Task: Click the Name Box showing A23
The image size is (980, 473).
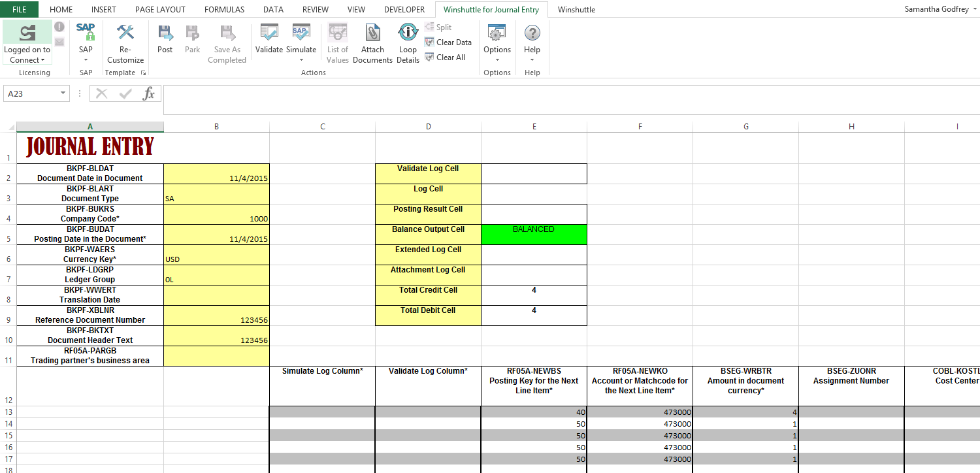Action: [x=31, y=93]
